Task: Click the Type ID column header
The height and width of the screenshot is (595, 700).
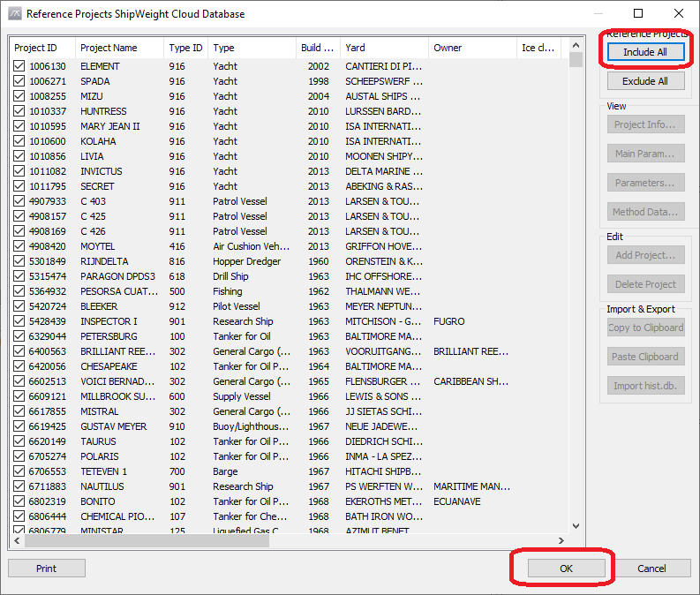Action: tap(185, 48)
